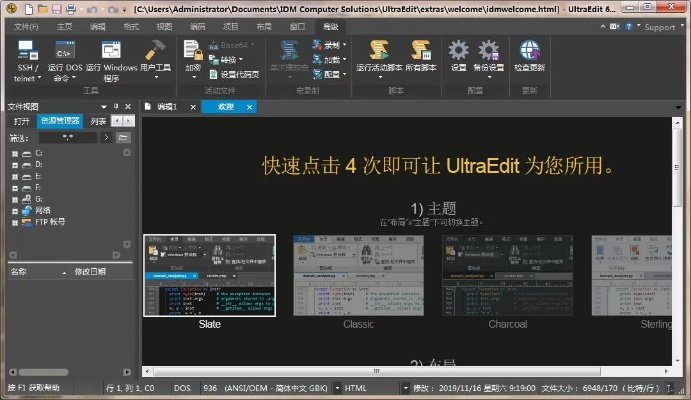Open the SSH/telnet tool
This screenshot has width=691, height=400.
point(23,58)
